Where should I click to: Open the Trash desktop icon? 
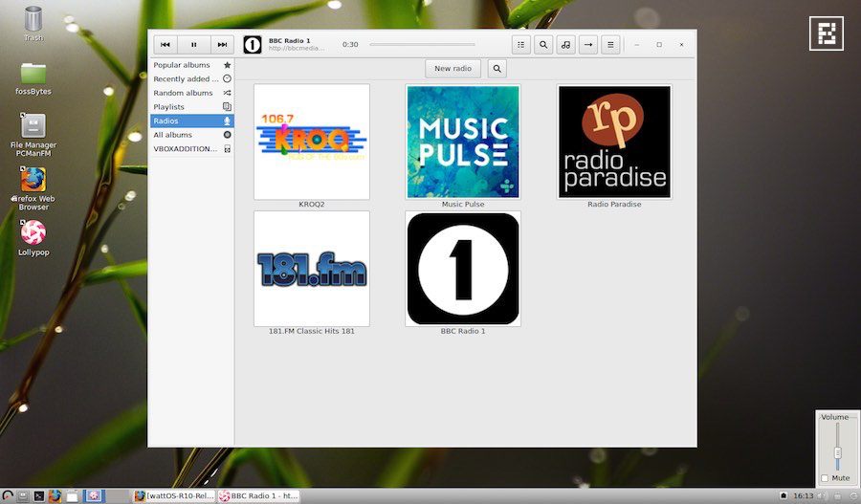[x=33, y=23]
